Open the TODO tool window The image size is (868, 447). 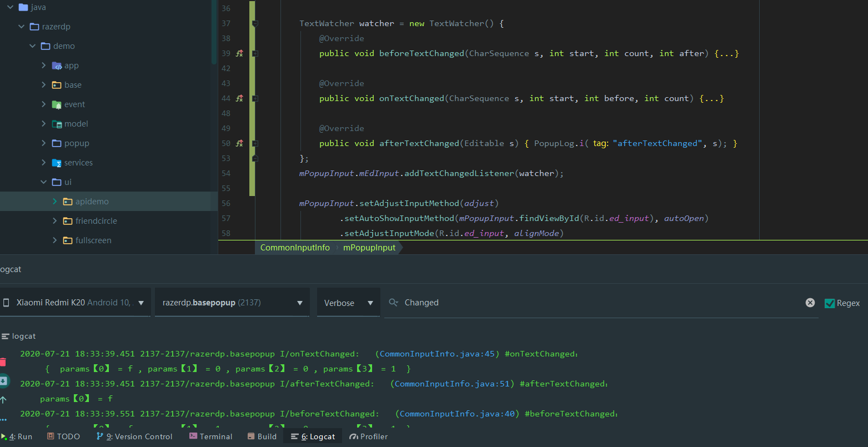coord(63,436)
